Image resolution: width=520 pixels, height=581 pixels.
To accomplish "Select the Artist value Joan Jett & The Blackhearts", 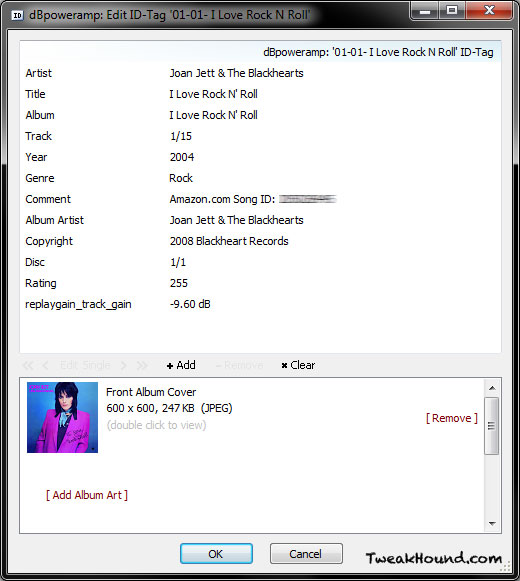I will tap(236, 73).
